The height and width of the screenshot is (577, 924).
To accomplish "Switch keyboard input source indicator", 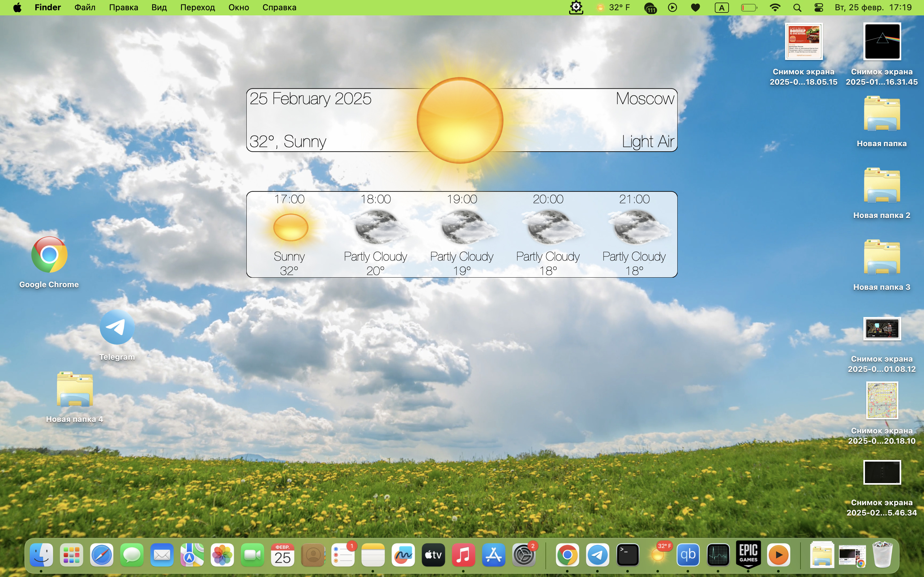I will tap(721, 8).
